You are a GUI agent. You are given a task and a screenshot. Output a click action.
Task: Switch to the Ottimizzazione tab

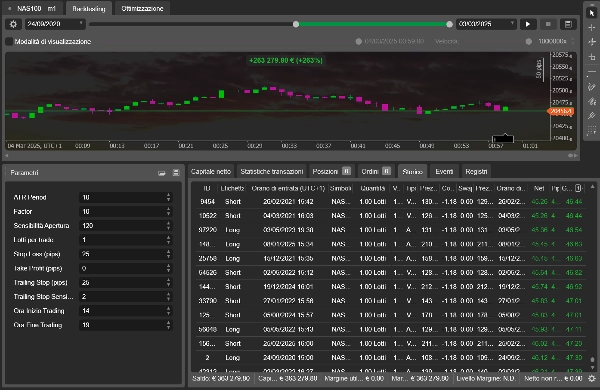point(142,8)
